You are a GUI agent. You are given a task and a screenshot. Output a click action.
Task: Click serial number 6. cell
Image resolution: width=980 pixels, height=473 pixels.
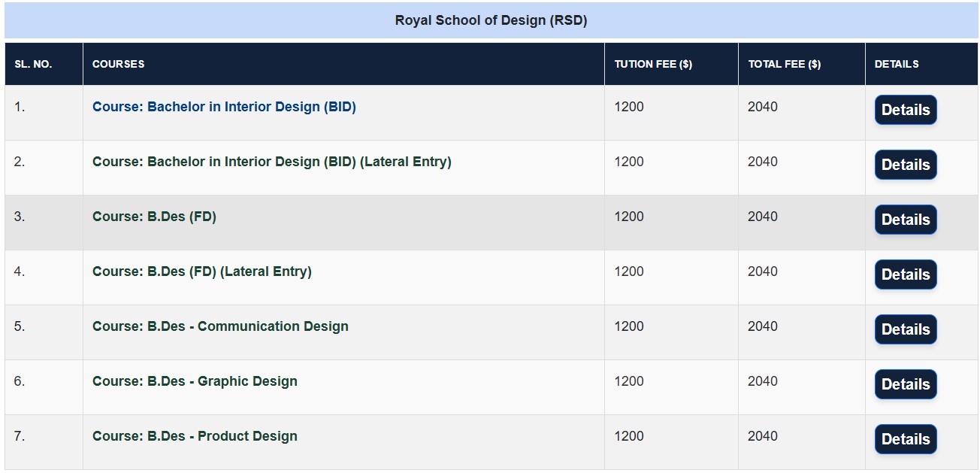[x=44, y=387]
